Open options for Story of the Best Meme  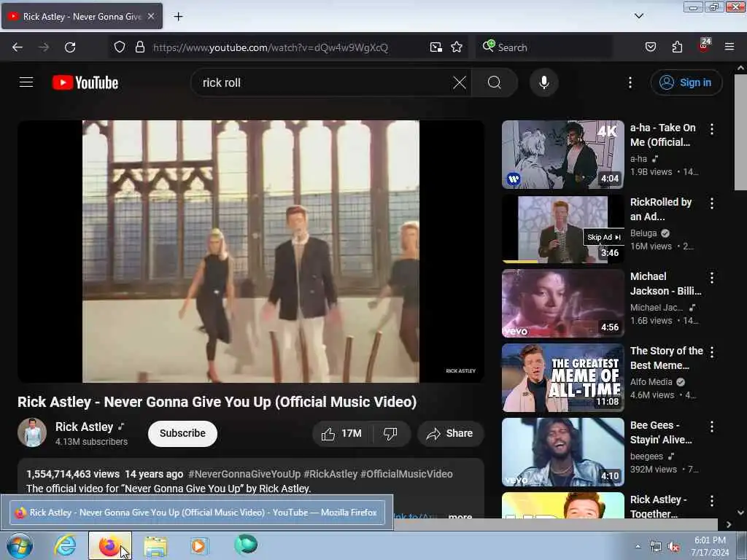(x=712, y=352)
